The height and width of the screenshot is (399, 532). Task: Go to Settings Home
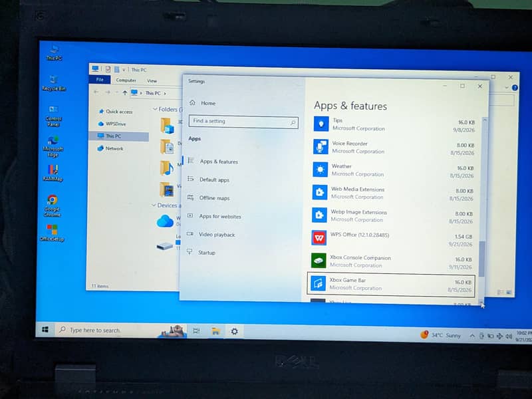click(x=203, y=103)
